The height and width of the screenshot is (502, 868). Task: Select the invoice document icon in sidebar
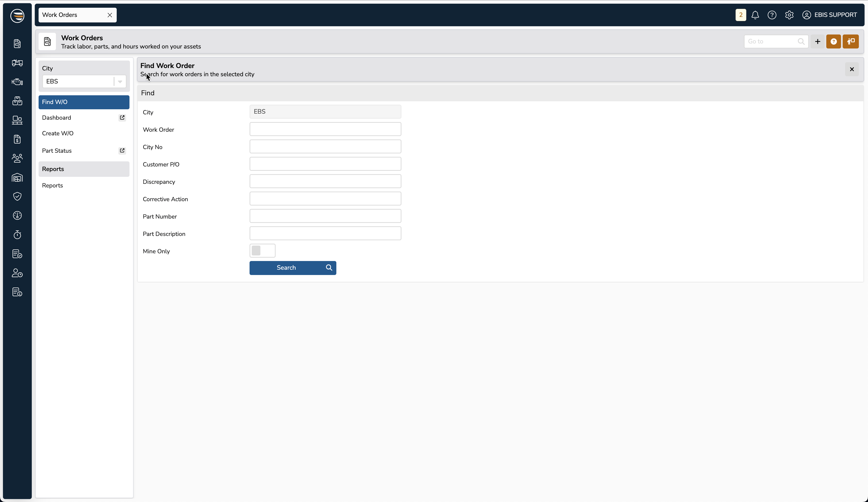click(17, 139)
